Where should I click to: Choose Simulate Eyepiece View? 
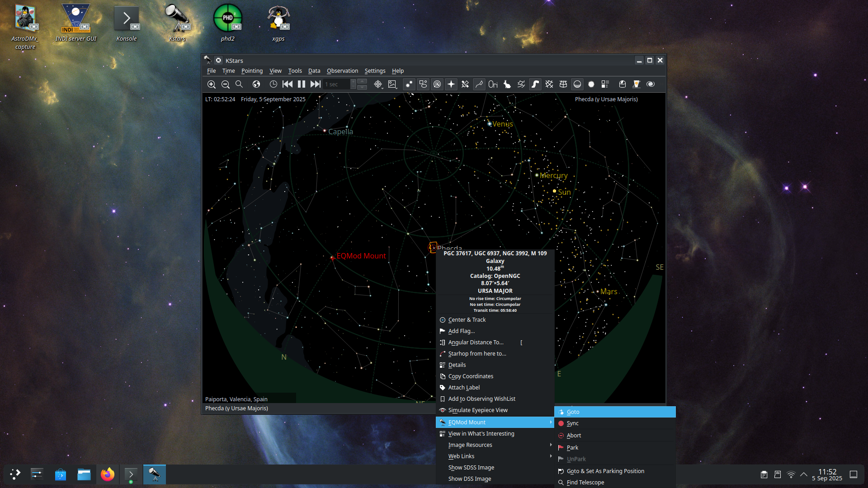(495, 410)
